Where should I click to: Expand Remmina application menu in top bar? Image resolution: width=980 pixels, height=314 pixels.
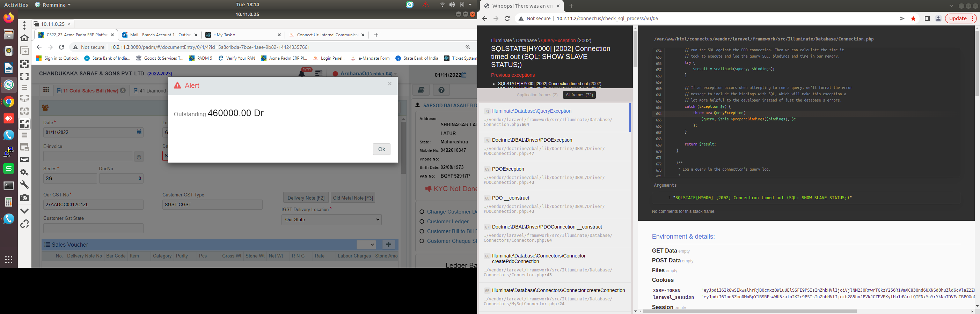53,5
